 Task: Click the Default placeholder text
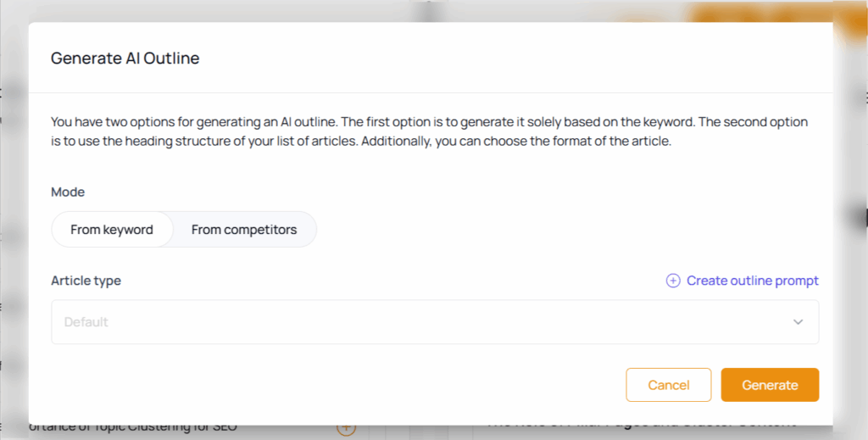coord(86,321)
